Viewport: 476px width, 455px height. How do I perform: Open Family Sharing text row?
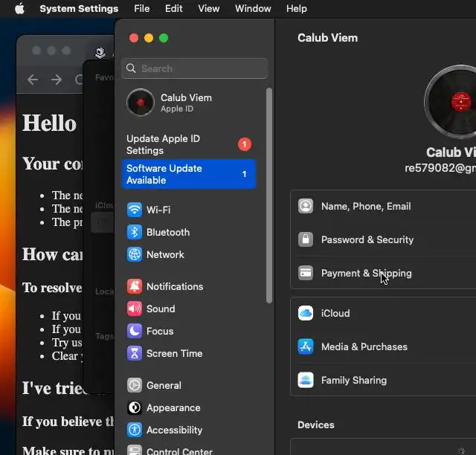pyautogui.click(x=354, y=380)
